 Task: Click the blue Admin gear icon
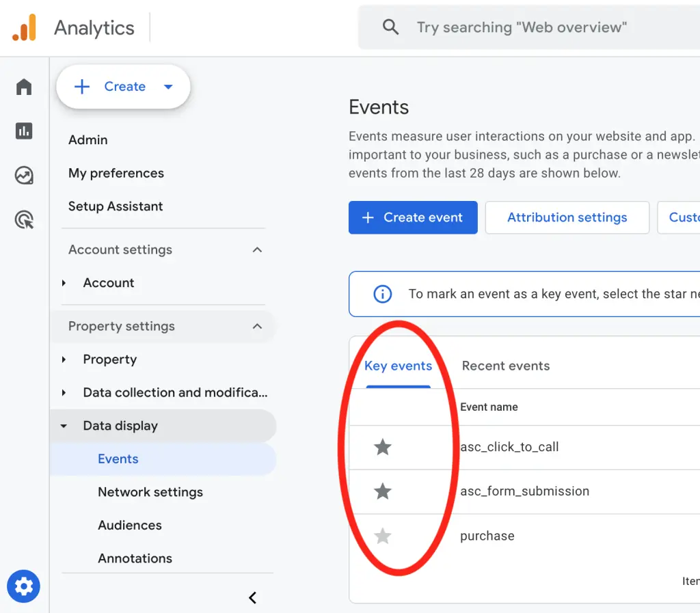24,586
